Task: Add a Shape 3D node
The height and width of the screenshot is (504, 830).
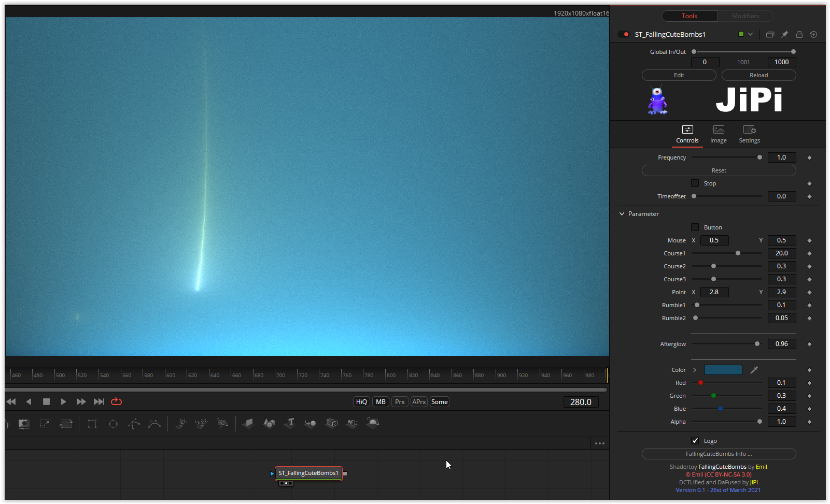Action: (x=269, y=424)
